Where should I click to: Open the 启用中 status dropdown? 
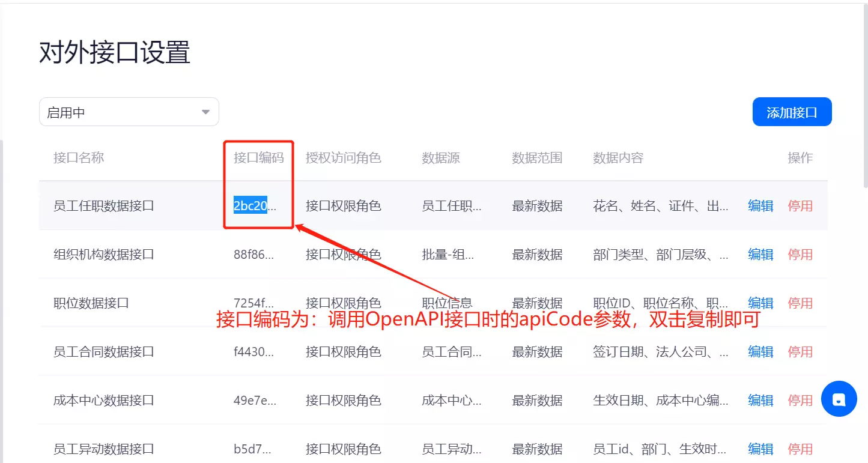click(x=129, y=112)
